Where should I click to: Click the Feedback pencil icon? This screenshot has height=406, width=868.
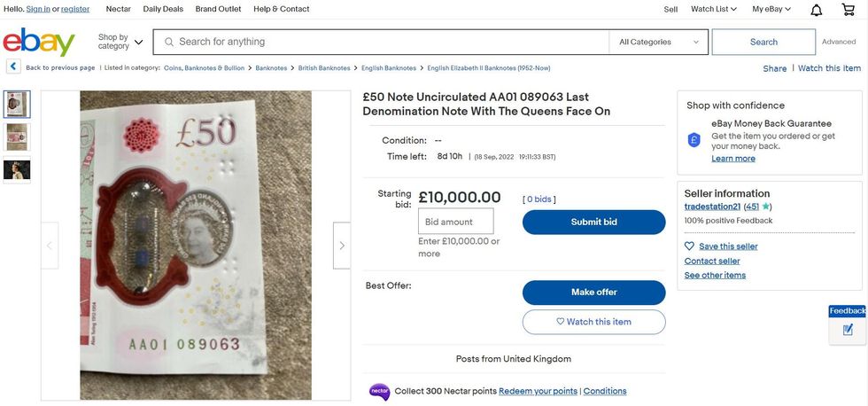click(x=848, y=330)
